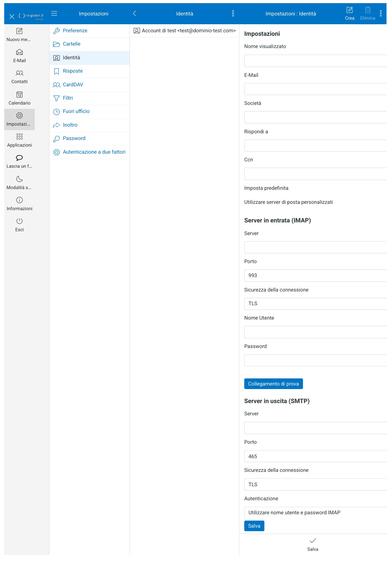Click bottom checkmark Salva icon

coord(313,541)
